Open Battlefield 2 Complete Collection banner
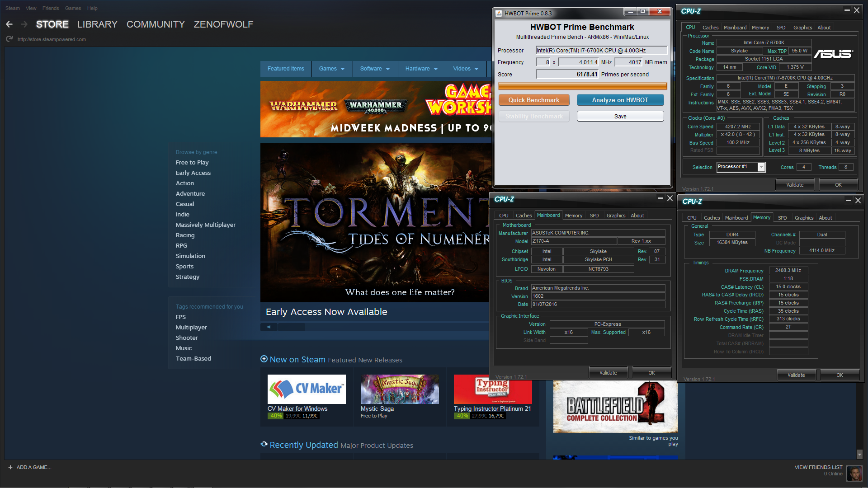868x488 pixels. click(x=615, y=407)
